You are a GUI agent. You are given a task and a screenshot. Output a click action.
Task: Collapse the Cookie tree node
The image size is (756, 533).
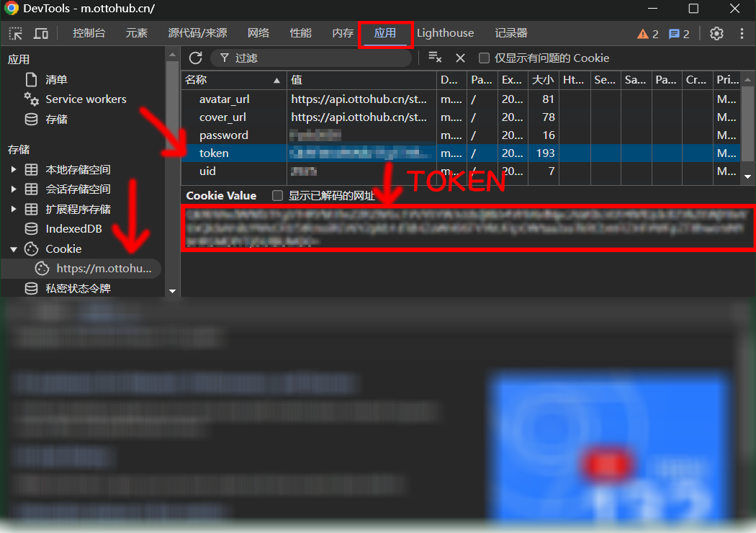[x=13, y=249]
